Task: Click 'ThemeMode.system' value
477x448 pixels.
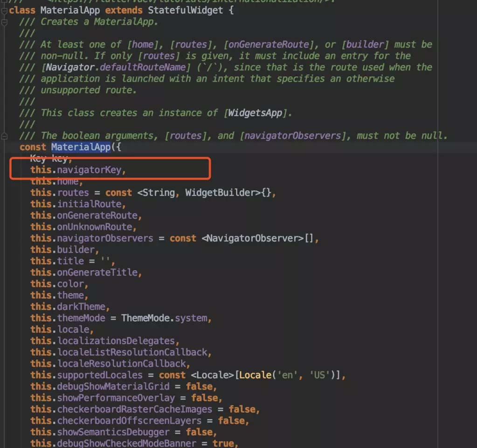Action: (x=164, y=318)
